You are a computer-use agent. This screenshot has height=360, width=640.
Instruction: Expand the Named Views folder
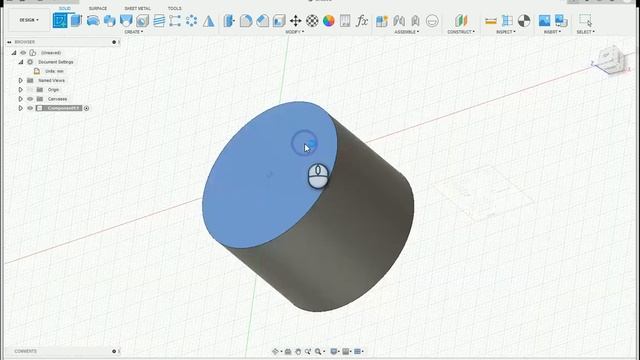pyautogui.click(x=20, y=80)
